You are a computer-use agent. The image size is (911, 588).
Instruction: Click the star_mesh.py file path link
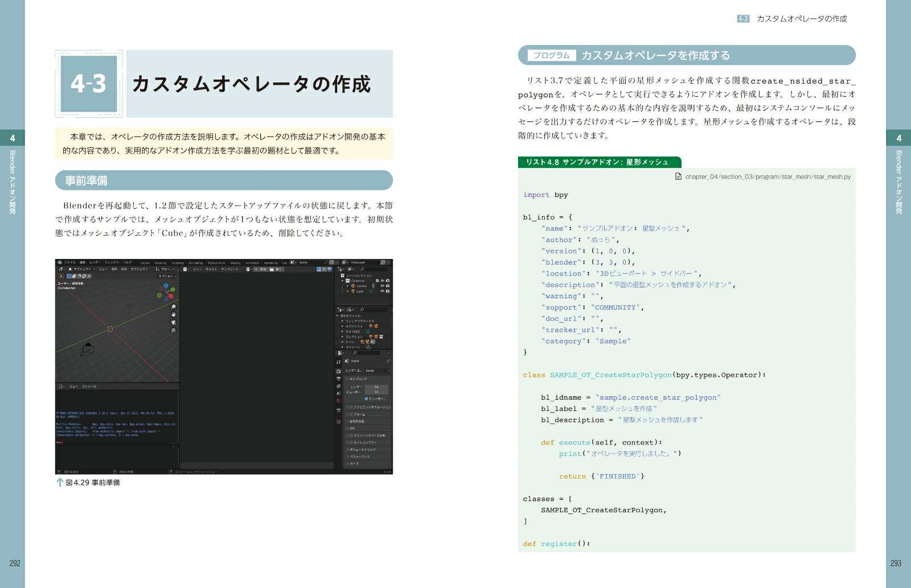766,176
